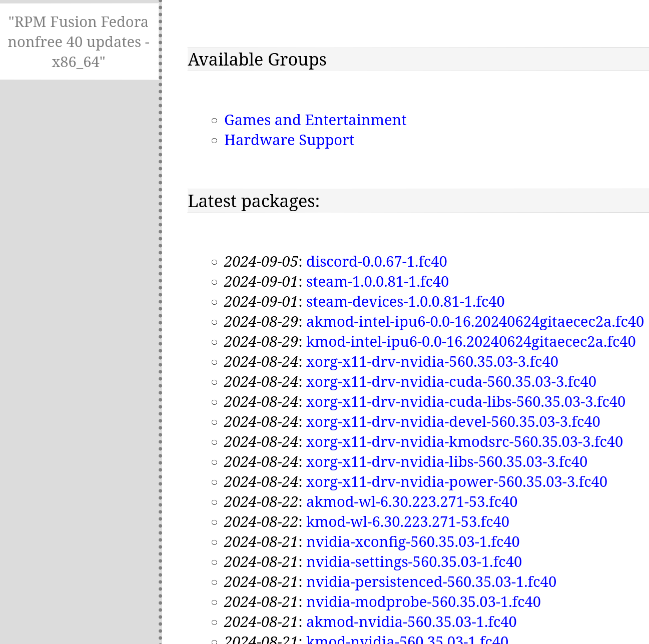649x644 pixels.
Task: Open the steam-1.0.0.81-1.fc40 package link
Action: coord(377,282)
